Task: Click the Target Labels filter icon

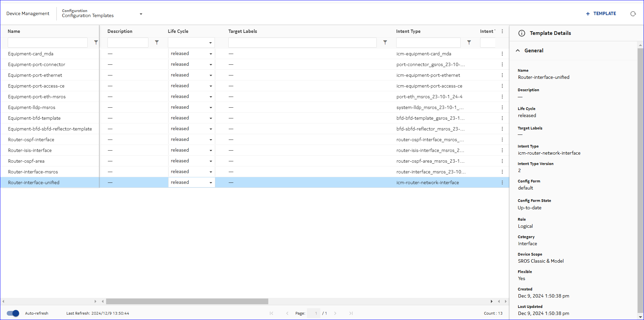Action: click(x=385, y=43)
